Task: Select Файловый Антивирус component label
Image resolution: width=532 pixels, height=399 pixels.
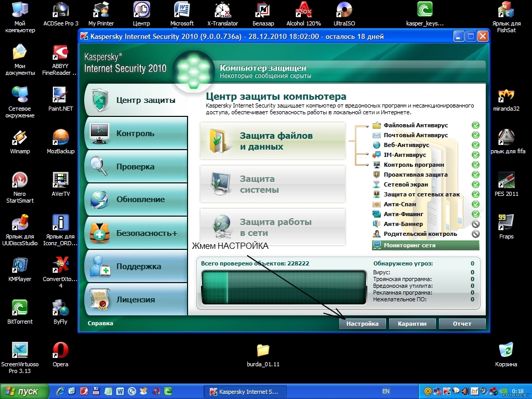Action: (x=416, y=125)
